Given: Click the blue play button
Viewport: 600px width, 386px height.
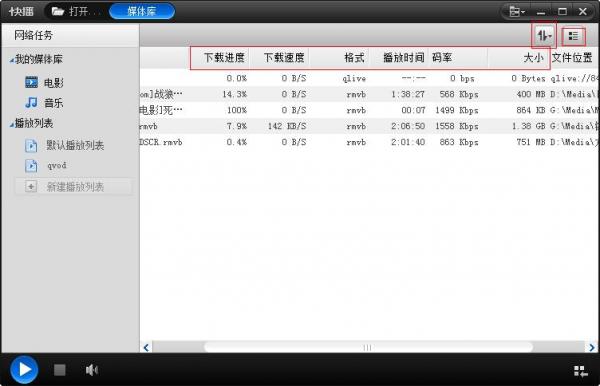Looking at the screenshot, I should point(24,370).
